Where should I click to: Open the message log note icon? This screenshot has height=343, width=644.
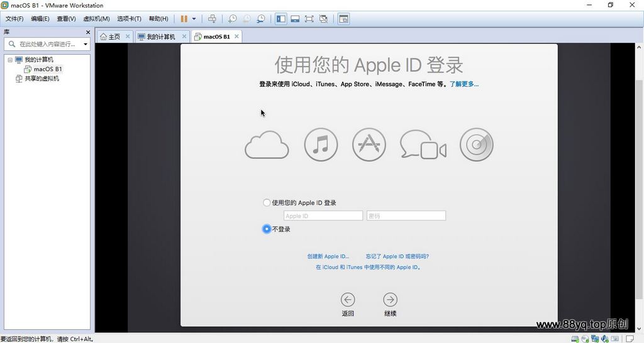(x=630, y=339)
